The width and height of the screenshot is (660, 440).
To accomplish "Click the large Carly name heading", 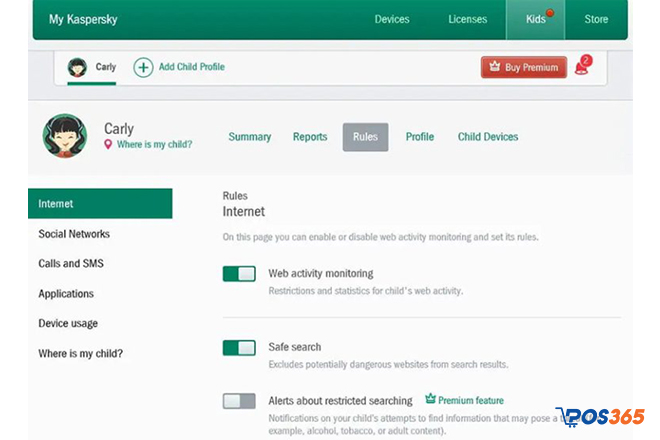I will point(119,128).
